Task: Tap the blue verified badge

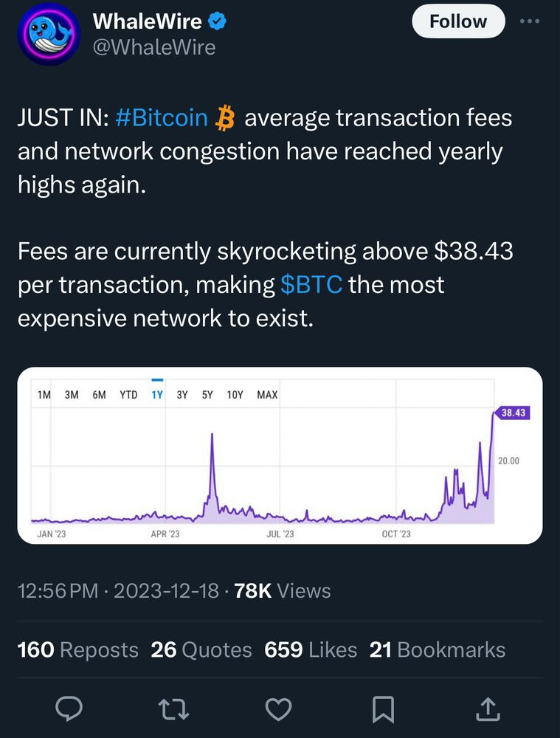Action: [217, 22]
